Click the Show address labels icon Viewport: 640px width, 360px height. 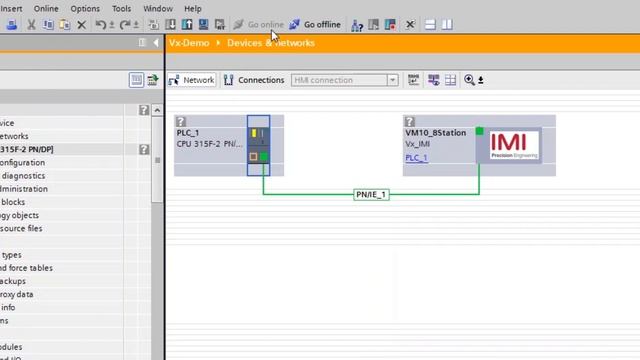tap(413, 80)
